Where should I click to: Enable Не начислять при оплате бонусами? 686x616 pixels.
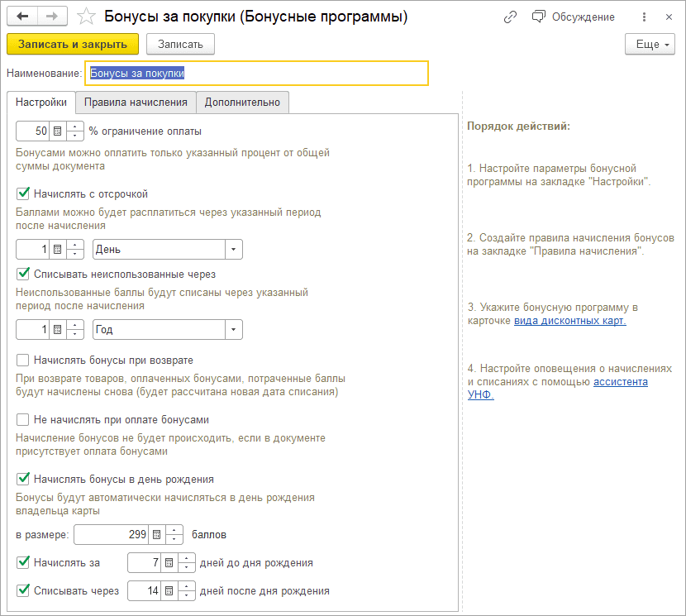pos(23,419)
